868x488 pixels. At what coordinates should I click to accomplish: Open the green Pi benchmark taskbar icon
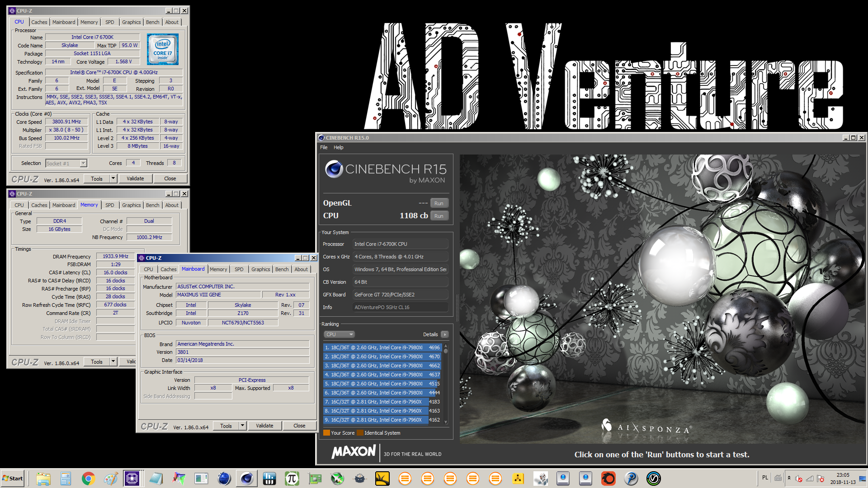[292, 479]
